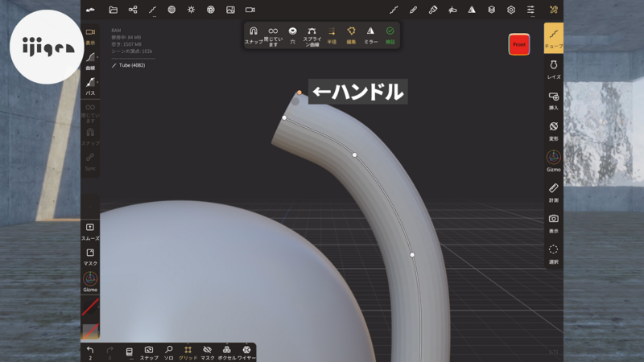The image size is (644, 362).
Task: Select the 挿入 (Insert) tool
Action: [554, 101]
